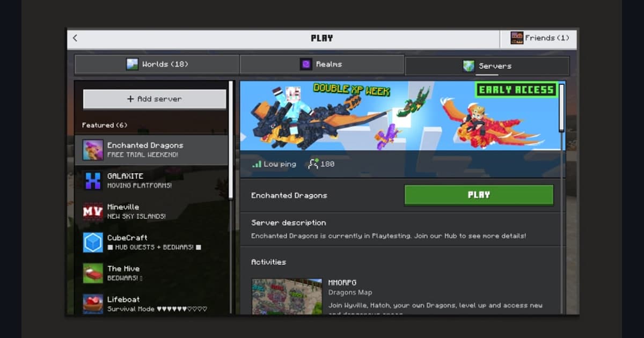Click the Mineville MV logo icon
The image size is (644, 338).
point(93,211)
